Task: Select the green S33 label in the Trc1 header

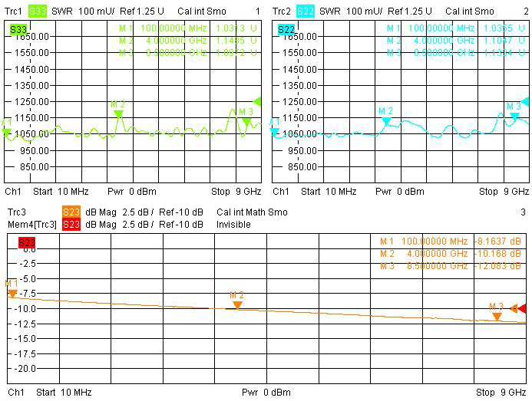Action: tap(38, 12)
